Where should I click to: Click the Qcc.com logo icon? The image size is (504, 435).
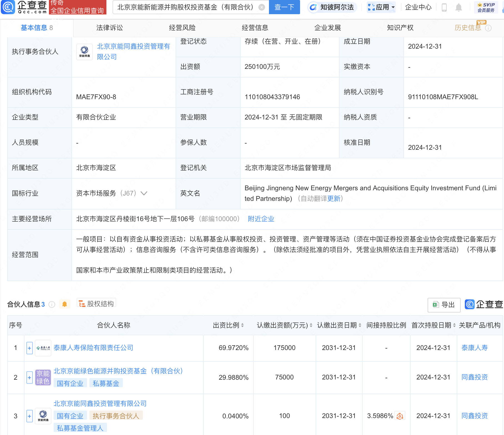8,7
